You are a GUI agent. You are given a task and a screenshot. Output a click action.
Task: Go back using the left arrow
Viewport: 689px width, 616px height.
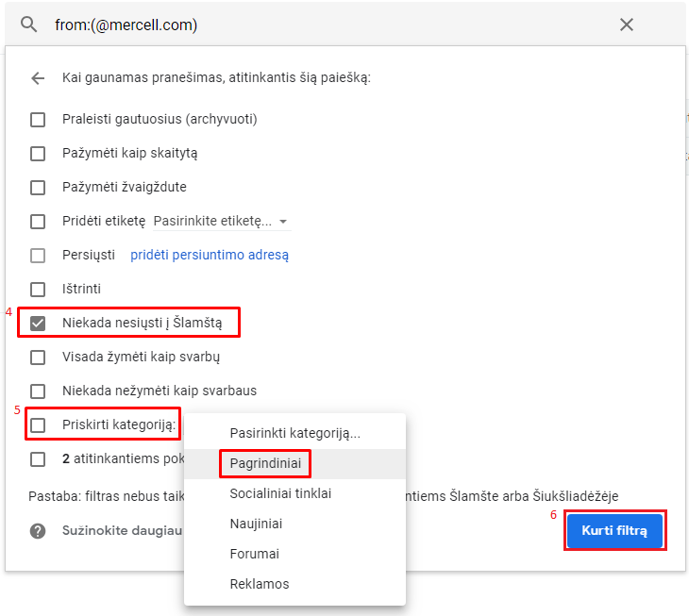tap(38, 78)
